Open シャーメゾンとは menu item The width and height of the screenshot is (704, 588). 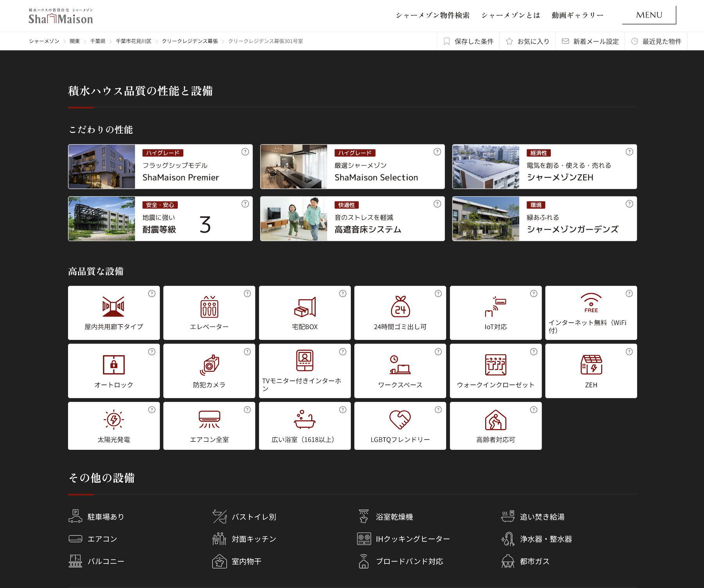pyautogui.click(x=511, y=15)
